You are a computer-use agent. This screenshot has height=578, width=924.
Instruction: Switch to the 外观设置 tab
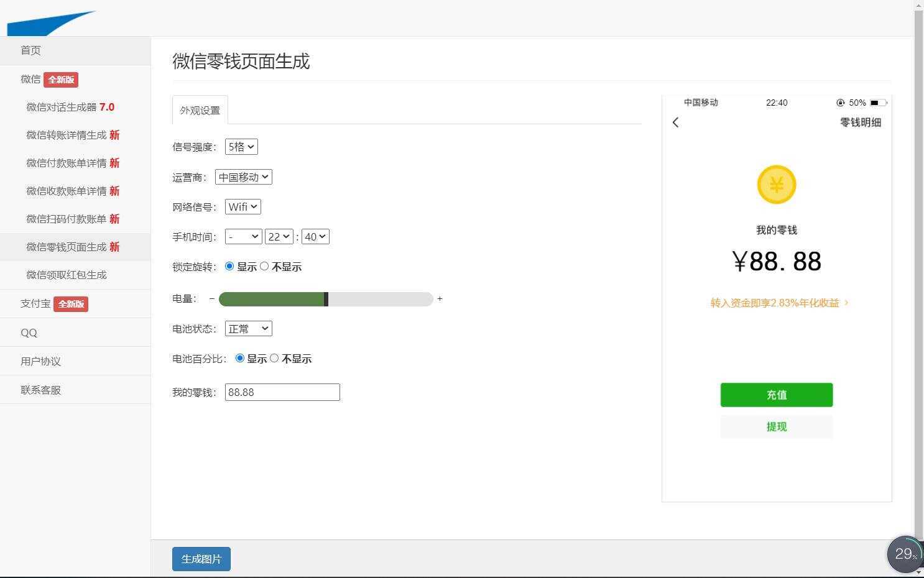click(x=199, y=110)
